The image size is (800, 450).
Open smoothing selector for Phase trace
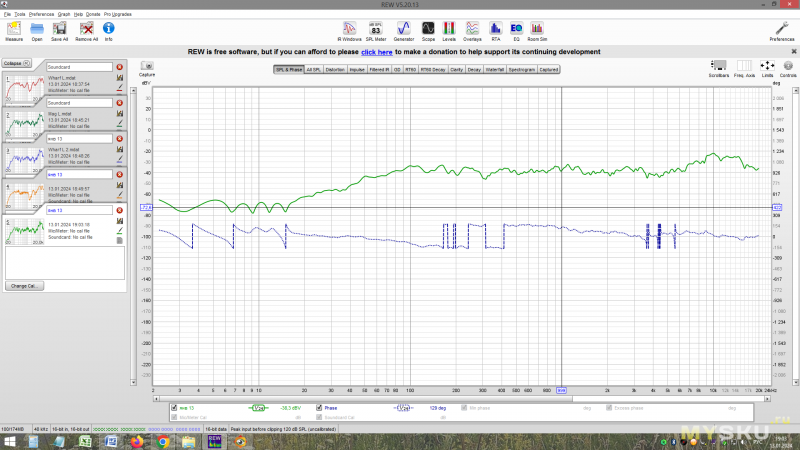pos(403,408)
